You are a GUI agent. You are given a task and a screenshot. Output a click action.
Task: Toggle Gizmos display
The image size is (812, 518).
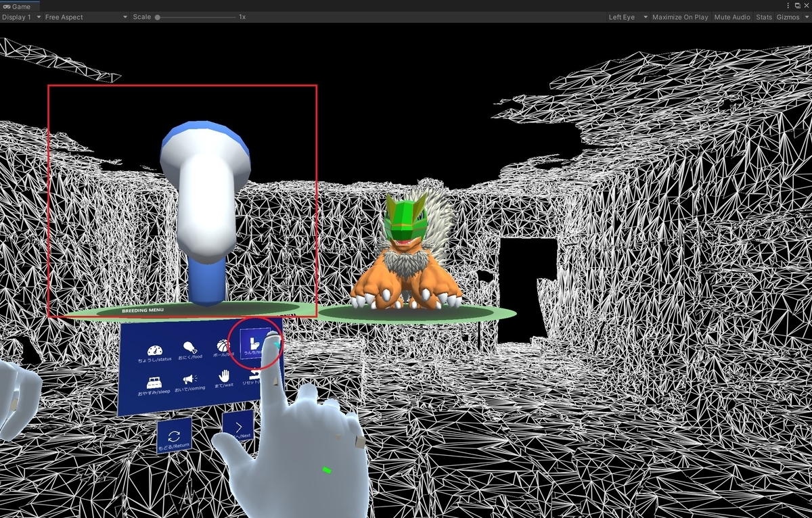click(788, 17)
